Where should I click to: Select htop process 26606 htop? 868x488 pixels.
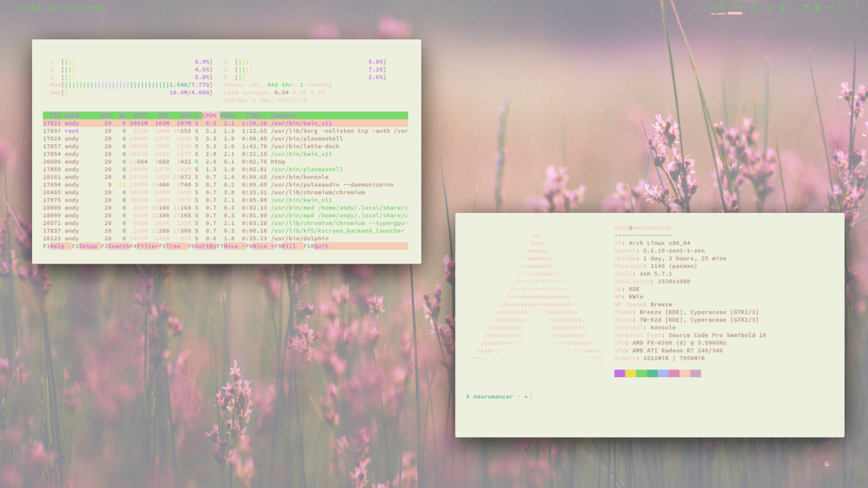225,162
